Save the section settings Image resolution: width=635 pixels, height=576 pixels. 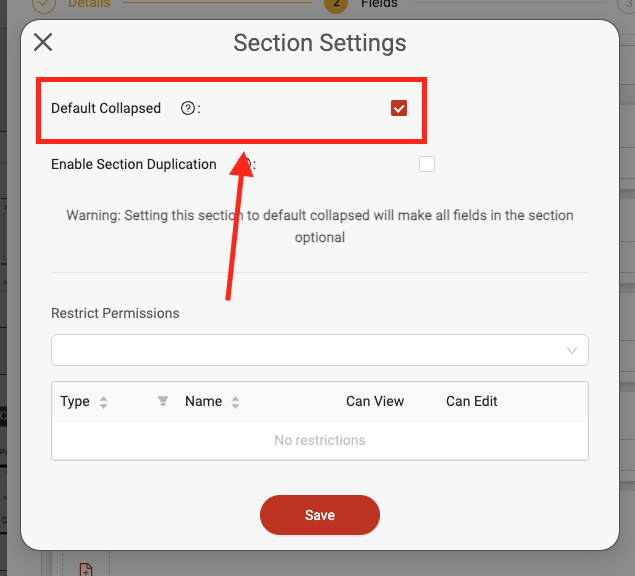pyautogui.click(x=320, y=515)
